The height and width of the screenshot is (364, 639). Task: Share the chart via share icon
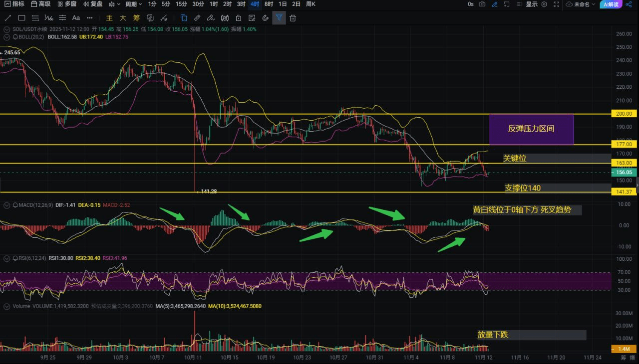click(x=629, y=4)
